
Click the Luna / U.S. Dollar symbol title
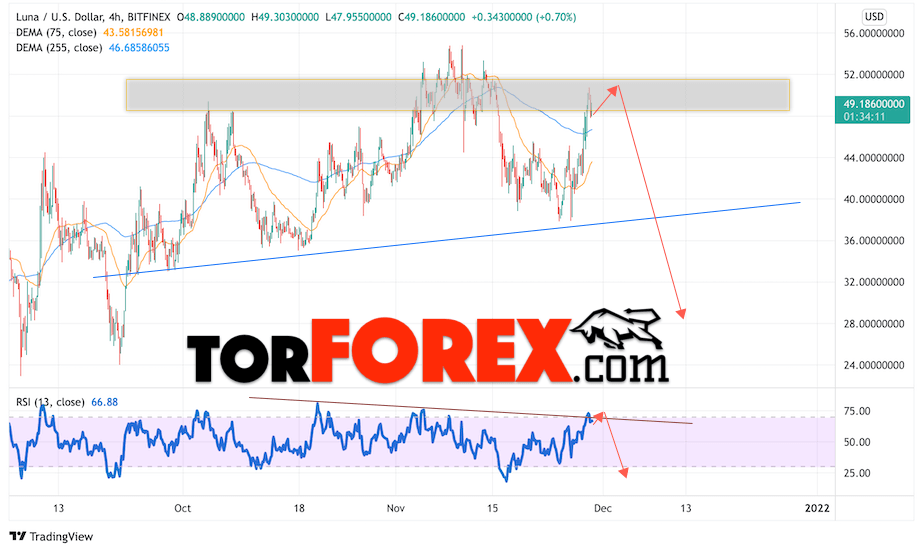point(93,17)
